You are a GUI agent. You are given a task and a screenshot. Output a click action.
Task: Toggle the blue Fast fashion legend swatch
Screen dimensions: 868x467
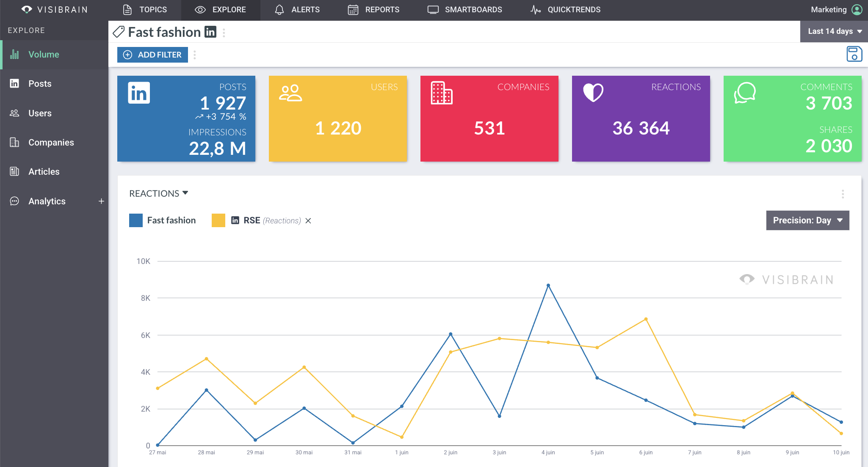136,220
